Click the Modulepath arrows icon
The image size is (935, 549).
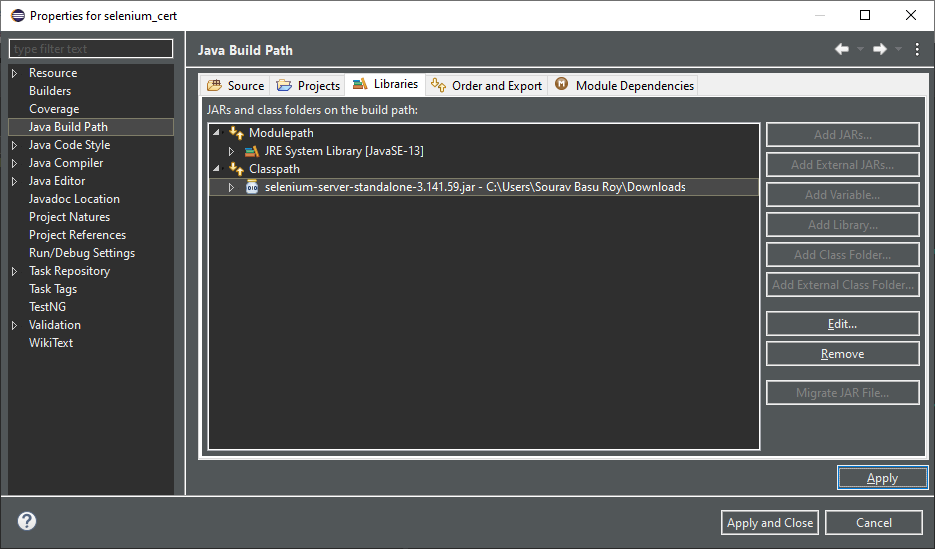pos(237,133)
